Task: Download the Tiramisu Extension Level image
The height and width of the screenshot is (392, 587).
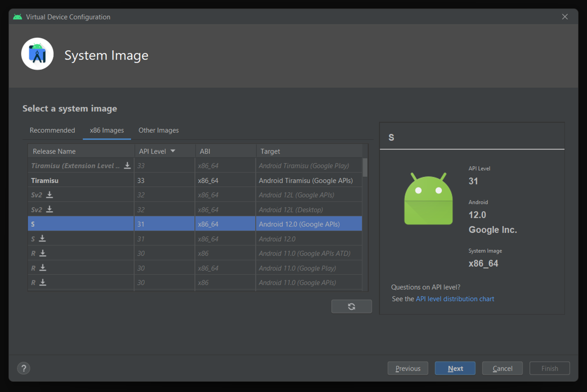Action: pos(127,165)
